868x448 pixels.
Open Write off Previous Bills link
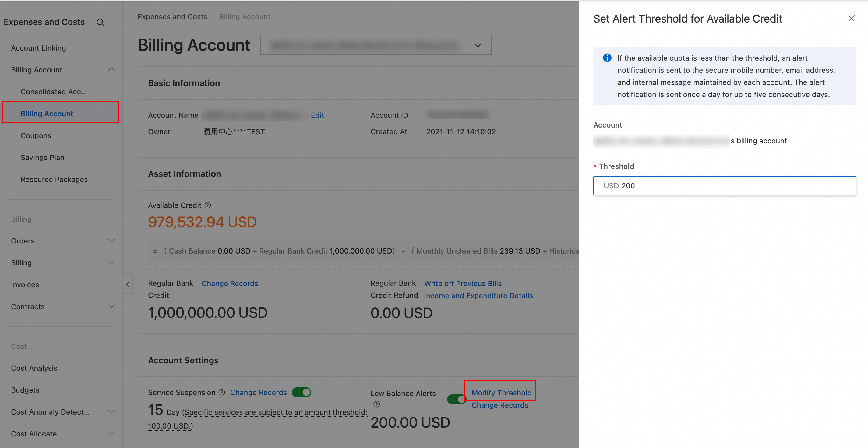463,284
